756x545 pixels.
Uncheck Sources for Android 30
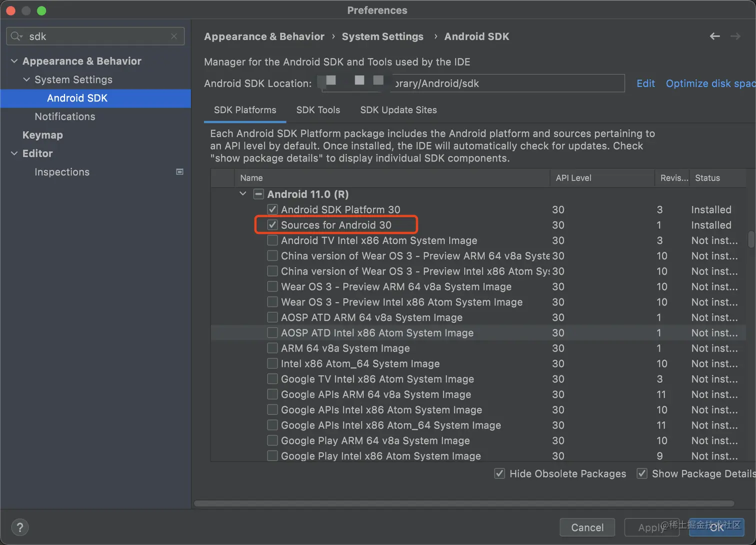(x=272, y=225)
